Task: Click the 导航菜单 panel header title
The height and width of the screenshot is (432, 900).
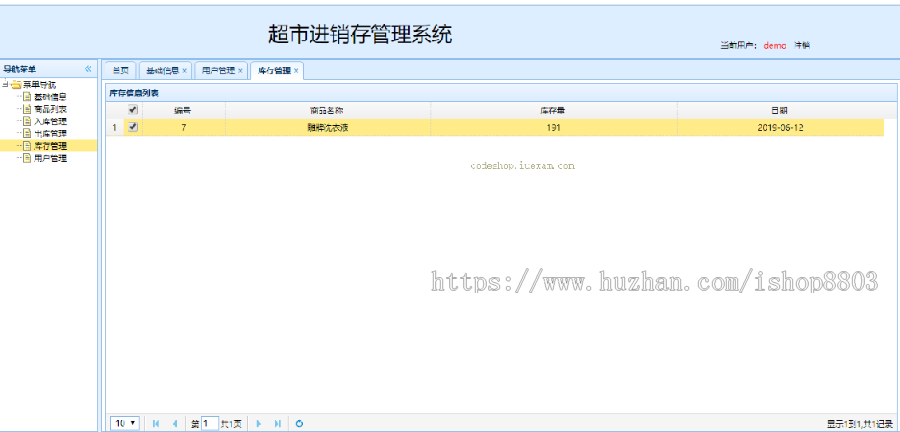Action: tap(19, 69)
